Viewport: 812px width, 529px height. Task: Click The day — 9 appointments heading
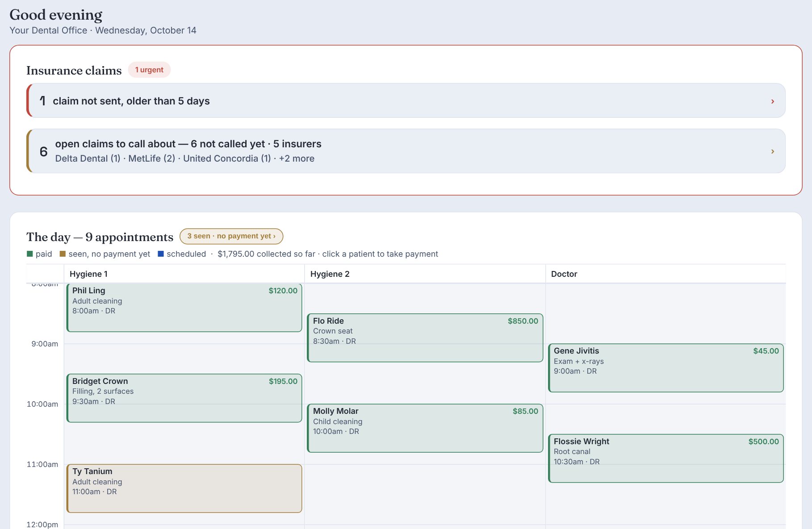100,237
